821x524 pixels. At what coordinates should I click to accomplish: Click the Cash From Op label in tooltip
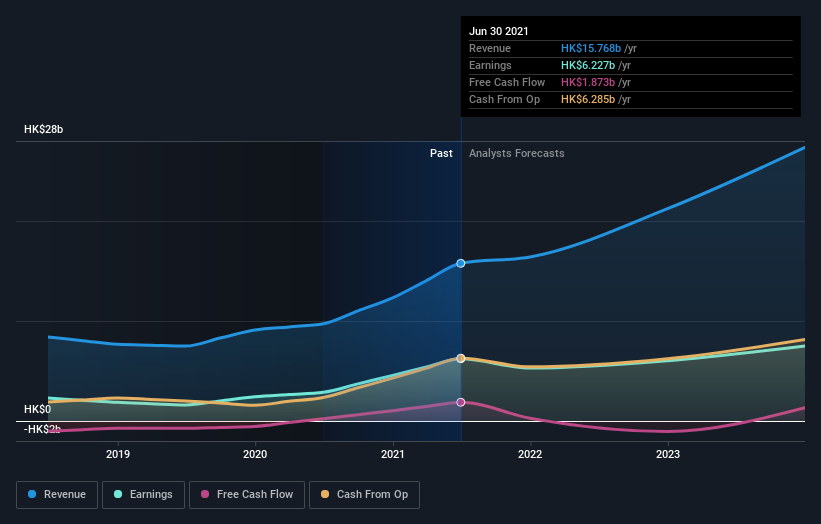[x=504, y=99]
